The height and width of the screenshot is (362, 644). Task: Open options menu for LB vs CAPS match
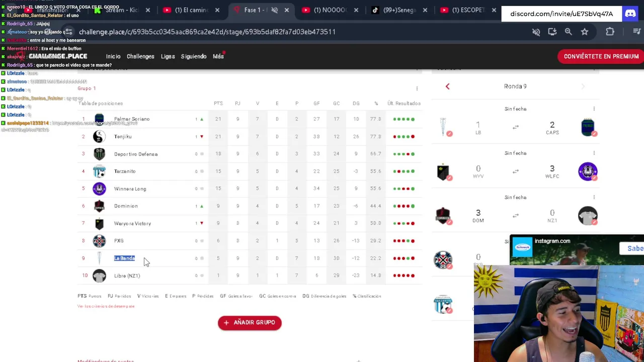[594, 109]
